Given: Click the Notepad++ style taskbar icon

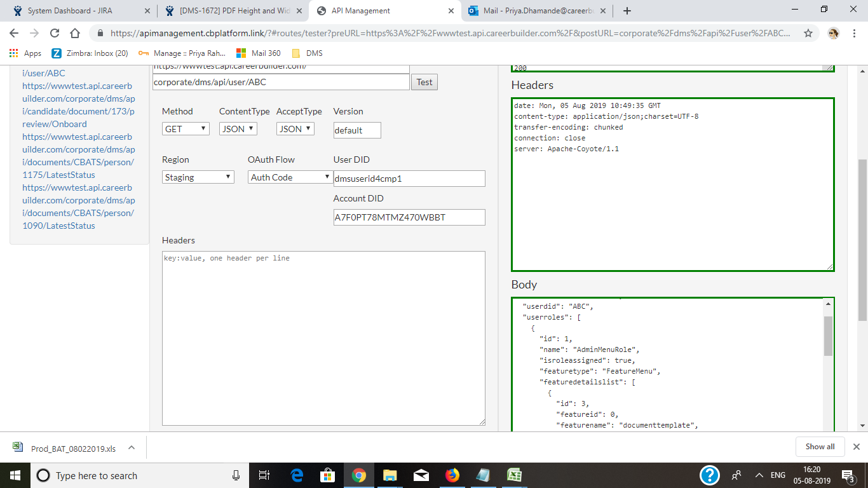Looking at the screenshot, I should [x=483, y=475].
